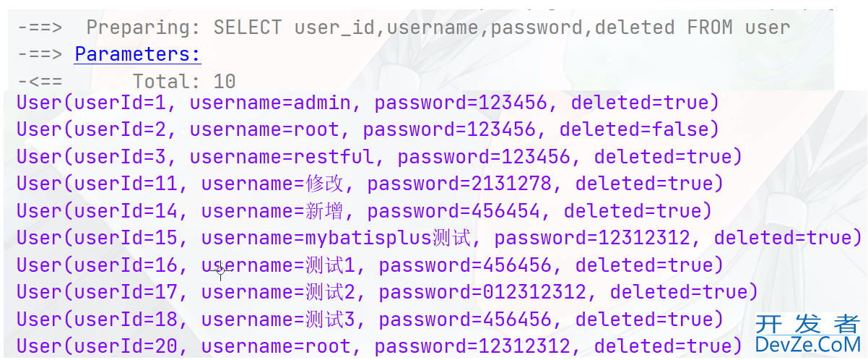868x360 pixels.
Task: Open the DevZe.CoM watermark link
Action: pos(807,344)
